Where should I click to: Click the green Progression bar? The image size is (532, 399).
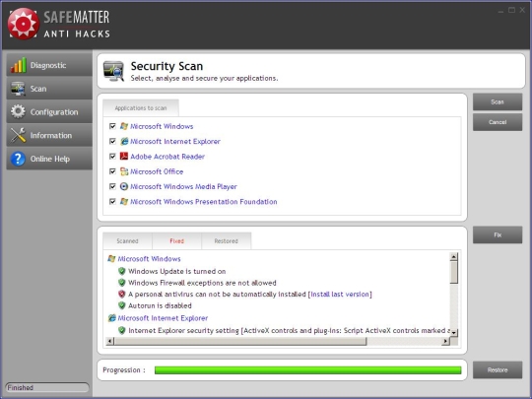pyautogui.click(x=307, y=369)
